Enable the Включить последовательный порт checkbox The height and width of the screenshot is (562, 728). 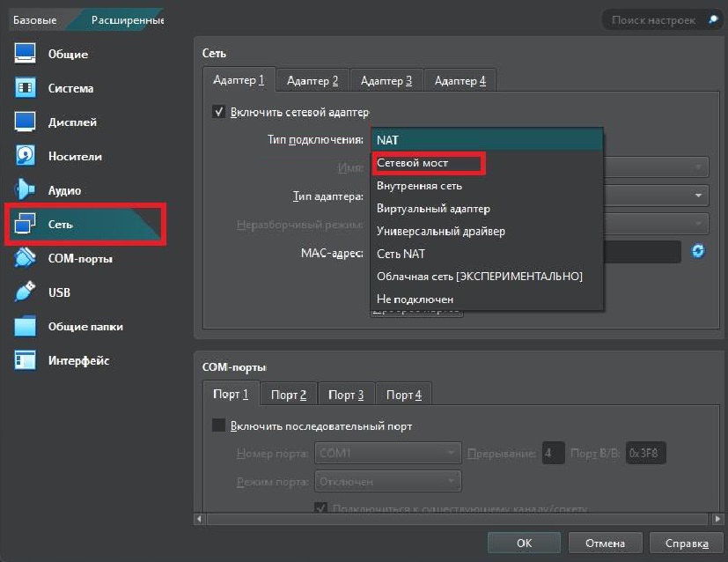[218, 425]
